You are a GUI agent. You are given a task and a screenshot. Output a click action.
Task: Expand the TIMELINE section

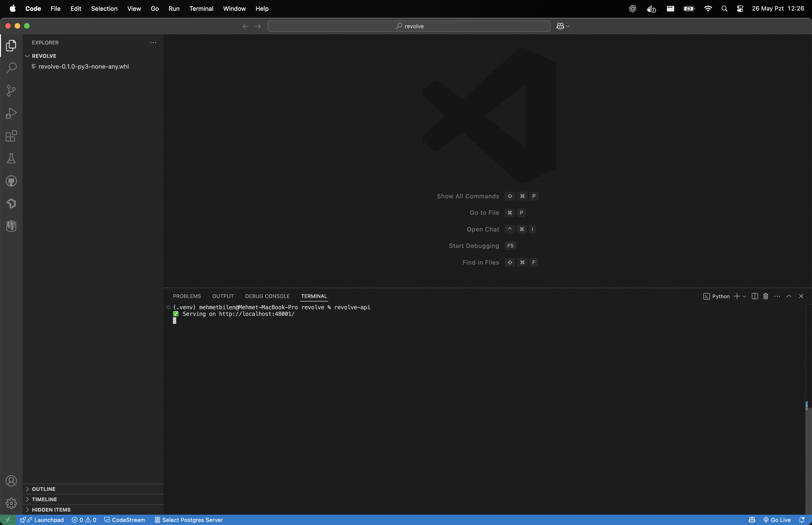click(44, 499)
